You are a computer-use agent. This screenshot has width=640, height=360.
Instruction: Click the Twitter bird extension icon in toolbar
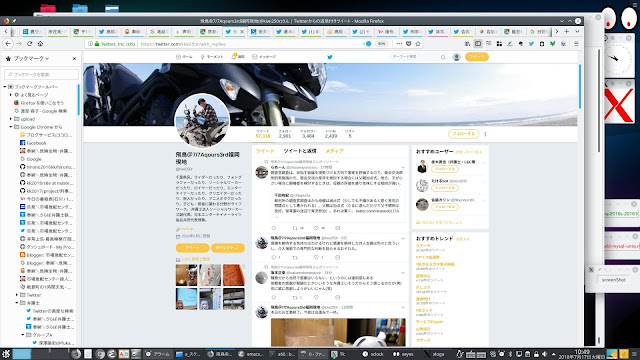coord(531,44)
